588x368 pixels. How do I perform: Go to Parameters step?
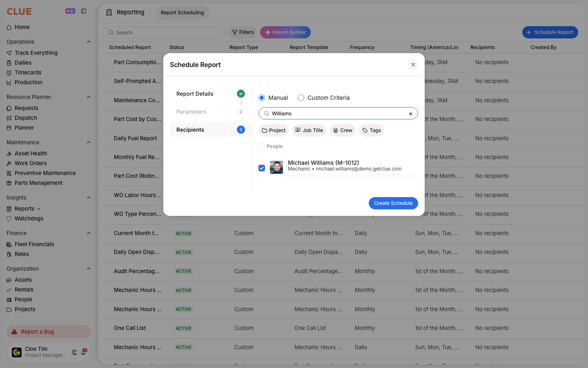point(210,112)
